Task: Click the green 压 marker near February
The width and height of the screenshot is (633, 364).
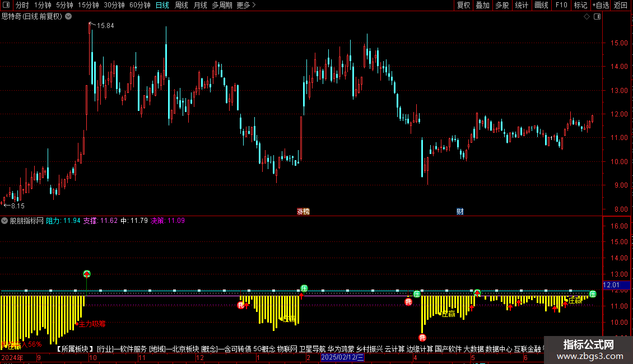Action: (x=304, y=288)
